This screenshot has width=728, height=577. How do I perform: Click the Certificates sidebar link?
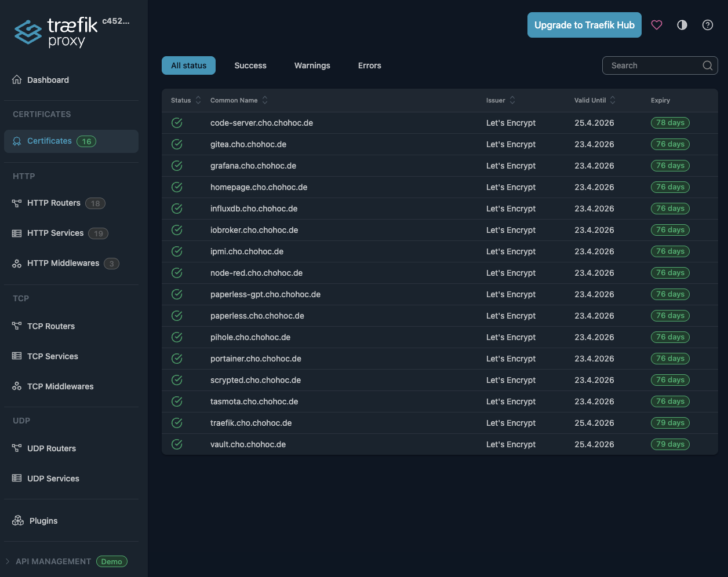coord(71,141)
